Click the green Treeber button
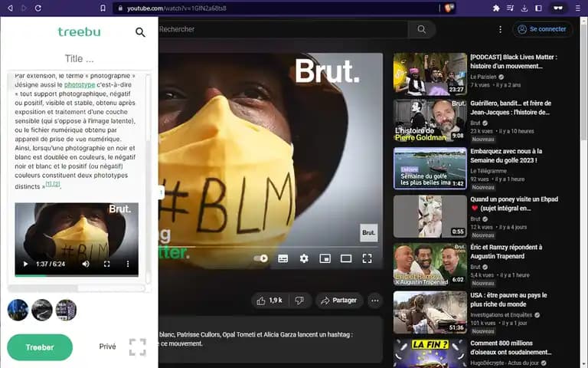The width and height of the screenshot is (588, 368). pyautogui.click(x=40, y=347)
